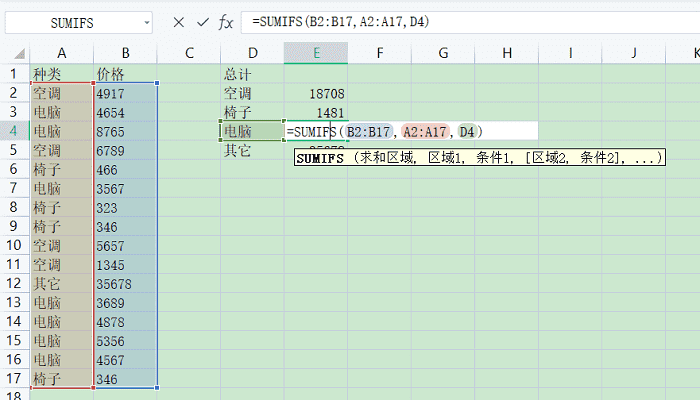Click cell A1 labeled 种类

[61, 74]
